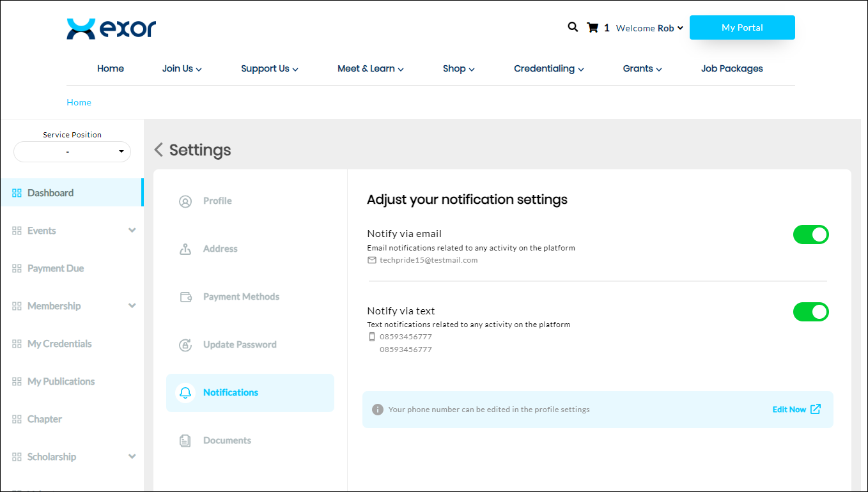Open the shopping cart icon

(x=593, y=27)
